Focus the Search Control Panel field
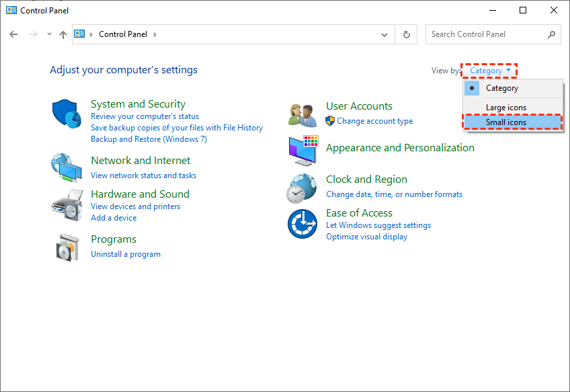 pyautogui.click(x=487, y=34)
